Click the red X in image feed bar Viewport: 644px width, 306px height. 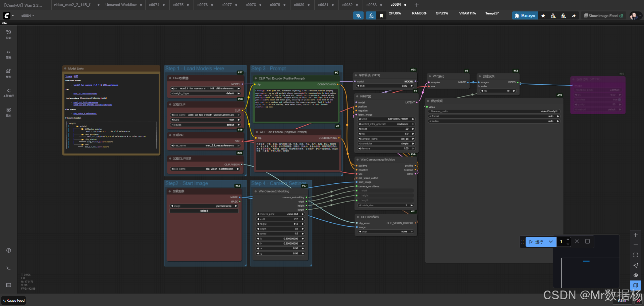coord(638,301)
